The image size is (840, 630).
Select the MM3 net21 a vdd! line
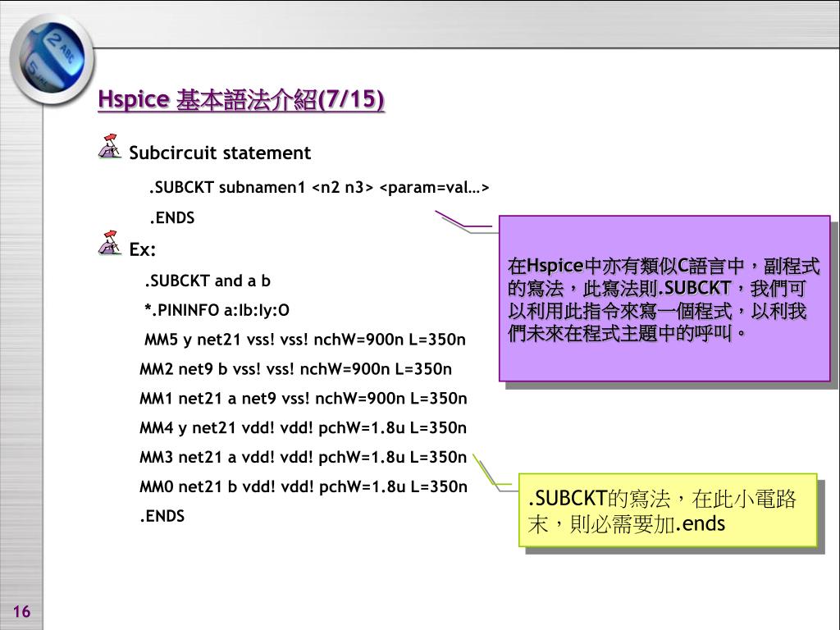click(304, 457)
